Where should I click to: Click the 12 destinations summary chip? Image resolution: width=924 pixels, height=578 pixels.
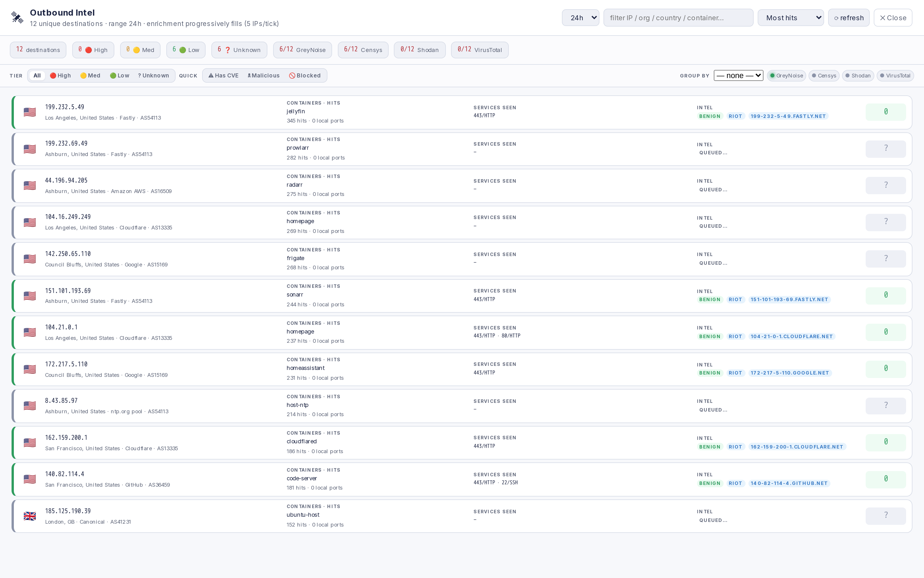[38, 50]
